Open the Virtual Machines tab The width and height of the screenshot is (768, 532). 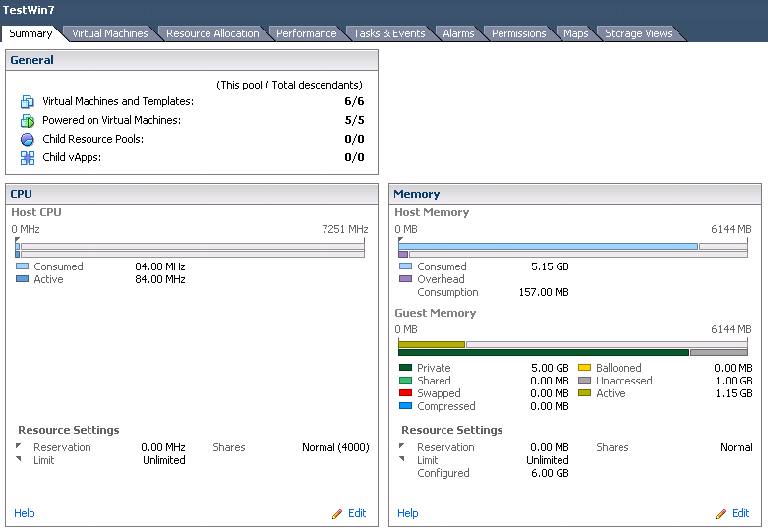click(110, 33)
